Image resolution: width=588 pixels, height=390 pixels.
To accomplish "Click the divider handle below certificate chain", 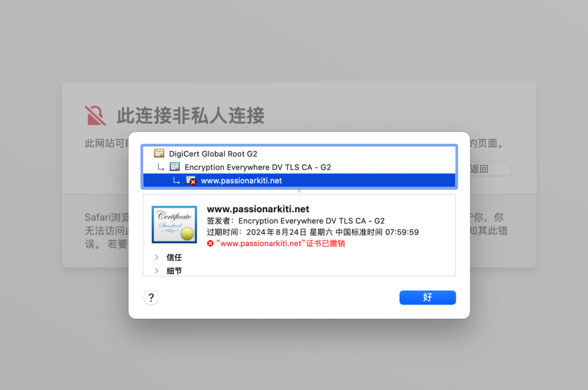I will tap(299, 191).
